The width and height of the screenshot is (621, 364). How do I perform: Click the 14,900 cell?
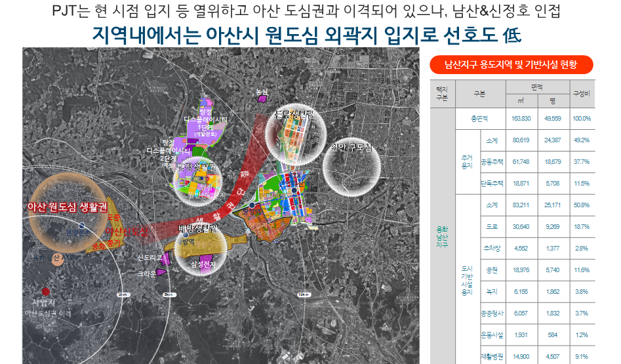coord(521,356)
